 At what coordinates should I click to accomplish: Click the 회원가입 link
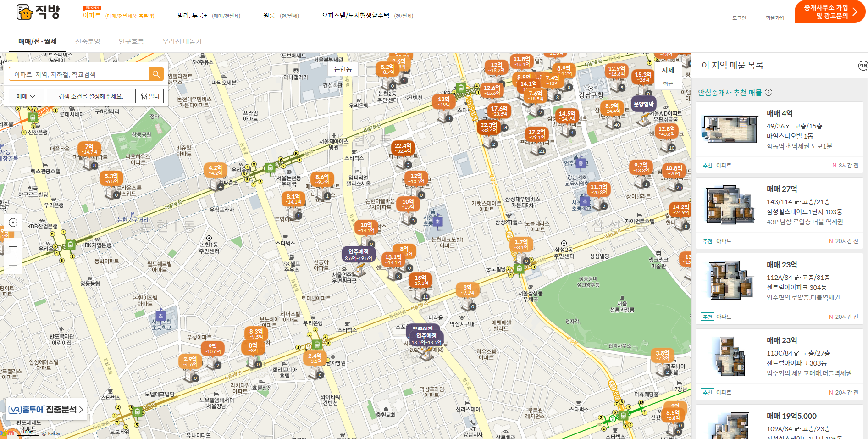[775, 18]
